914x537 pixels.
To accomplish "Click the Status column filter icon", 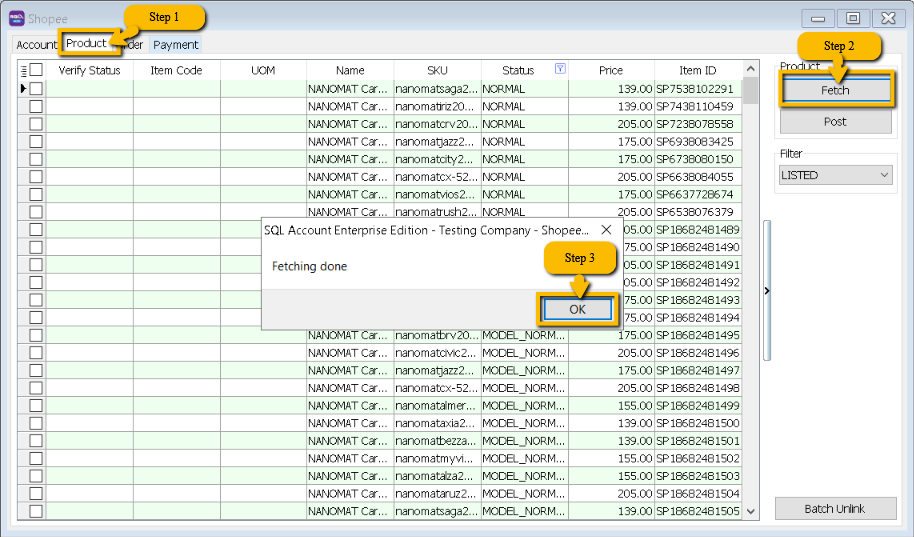I will [x=560, y=70].
